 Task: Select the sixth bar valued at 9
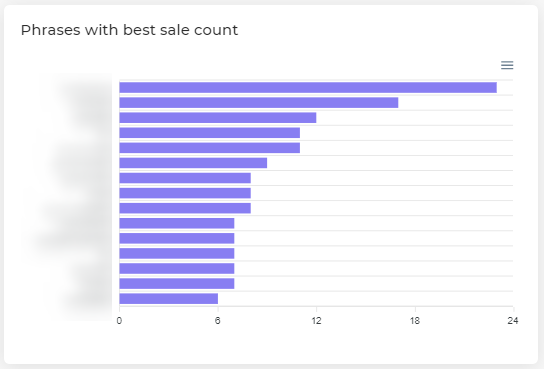click(x=193, y=163)
